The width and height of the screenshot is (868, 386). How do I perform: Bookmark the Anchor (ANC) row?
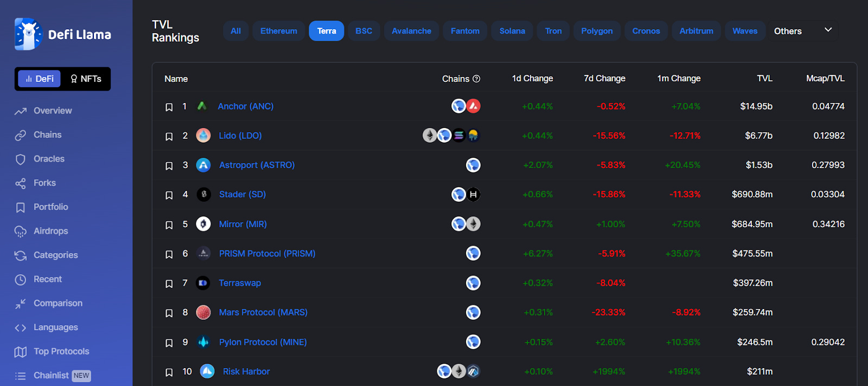pyautogui.click(x=169, y=107)
